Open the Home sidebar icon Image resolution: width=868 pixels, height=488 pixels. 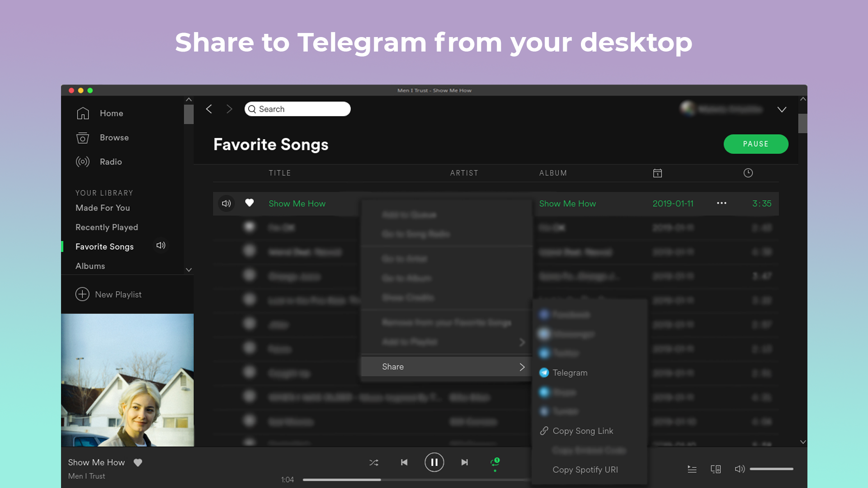(x=83, y=113)
